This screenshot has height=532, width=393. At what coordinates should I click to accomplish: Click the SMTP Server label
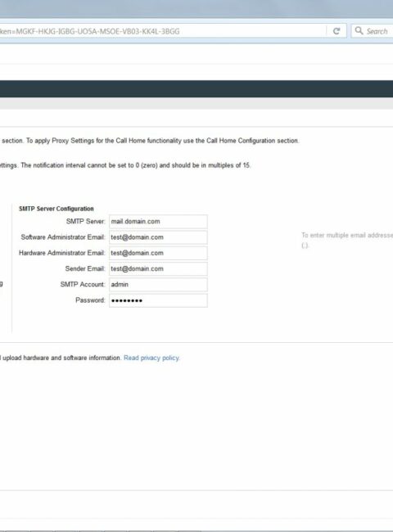click(x=86, y=222)
